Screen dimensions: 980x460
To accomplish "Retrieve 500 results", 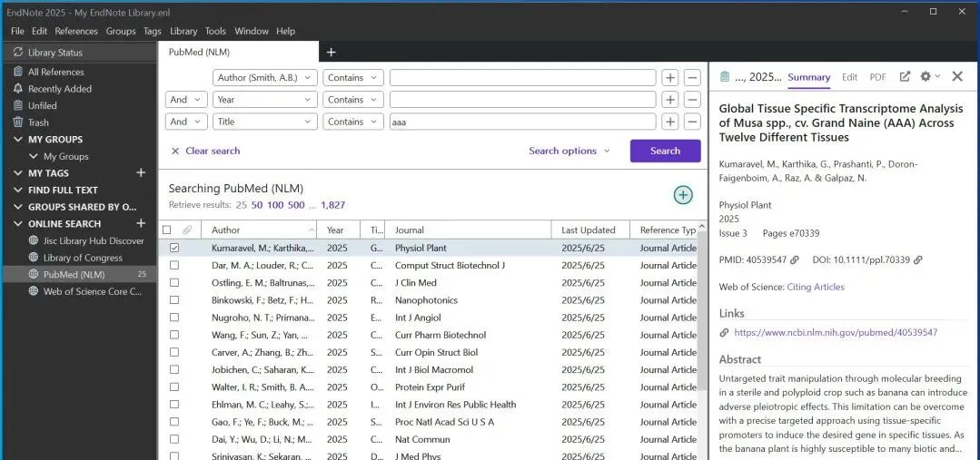I will 296,205.
